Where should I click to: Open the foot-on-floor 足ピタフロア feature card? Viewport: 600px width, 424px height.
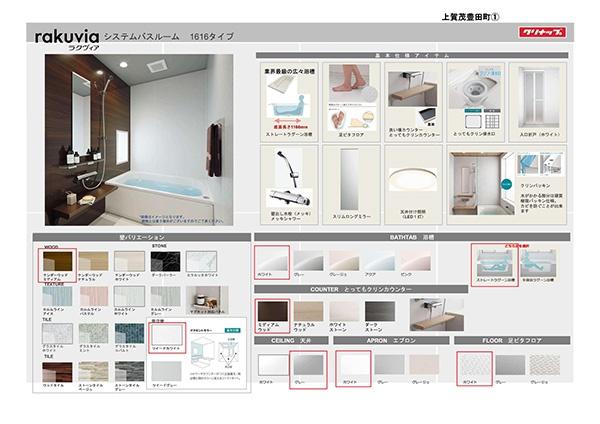click(x=351, y=102)
